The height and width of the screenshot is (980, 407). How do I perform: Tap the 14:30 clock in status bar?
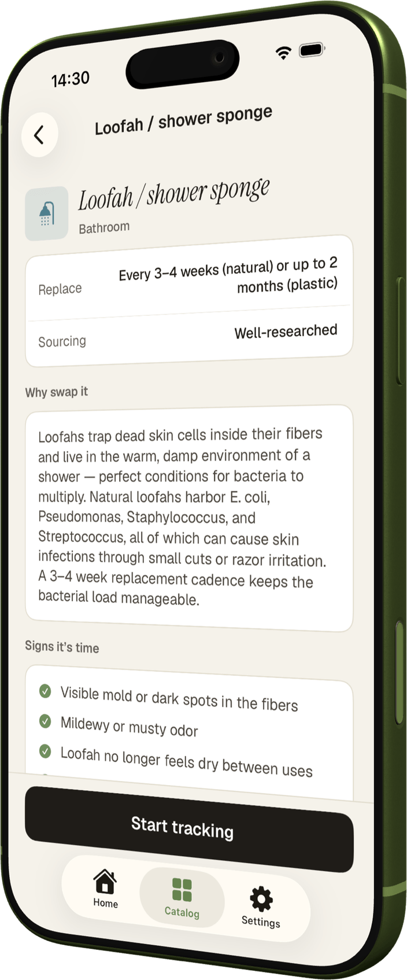tap(71, 79)
